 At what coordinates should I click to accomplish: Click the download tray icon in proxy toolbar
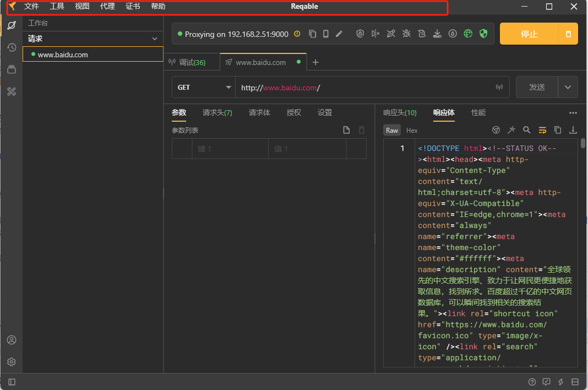pyautogui.click(x=437, y=34)
